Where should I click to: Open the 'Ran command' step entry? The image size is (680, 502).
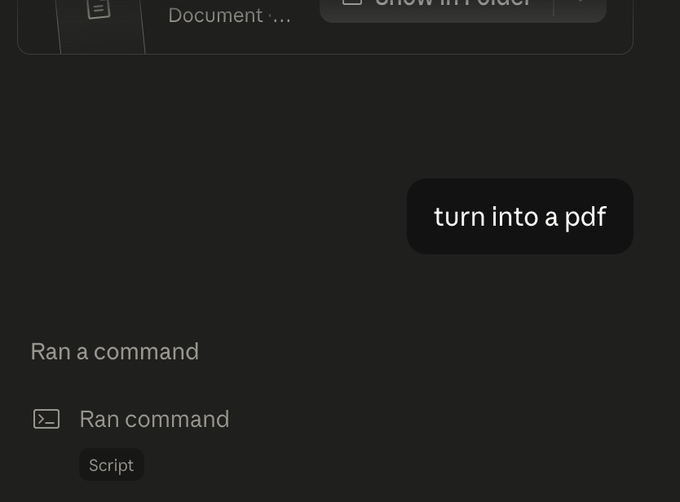(x=154, y=419)
